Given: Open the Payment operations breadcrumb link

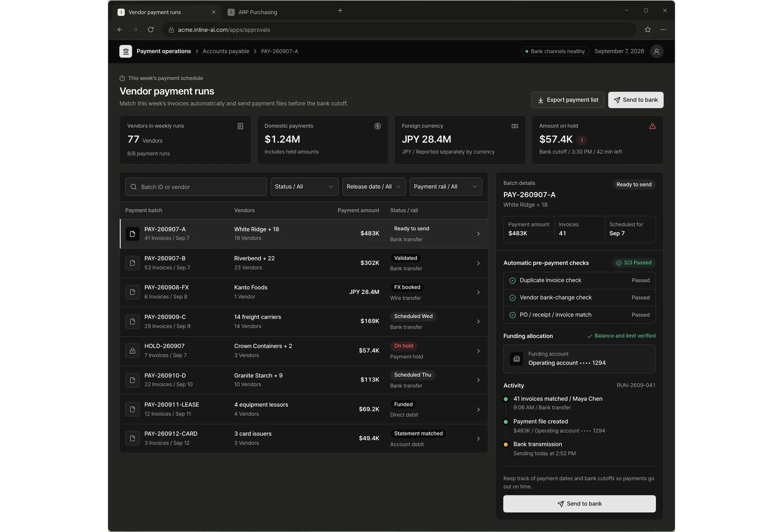Looking at the screenshot, I should pyautogui.click(x=164, y=51).
